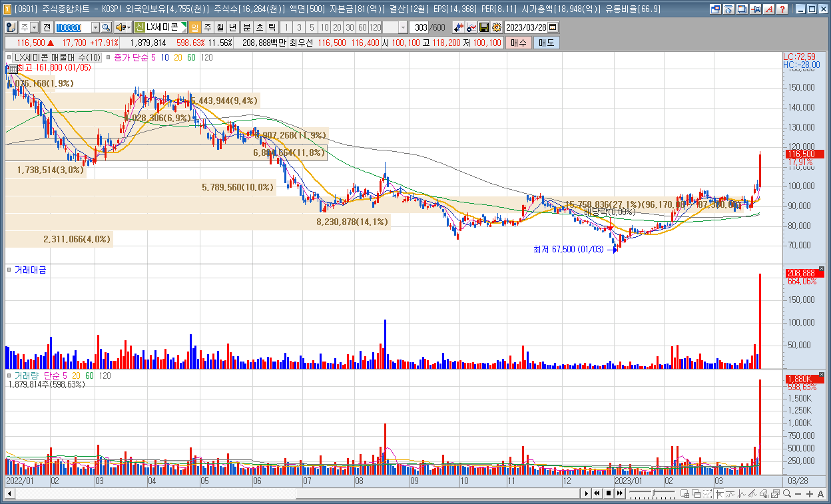Click the magnifier zoom icon at bottom right
The width and height of the screenshot is (831, 504).
(x=787, y=493)
